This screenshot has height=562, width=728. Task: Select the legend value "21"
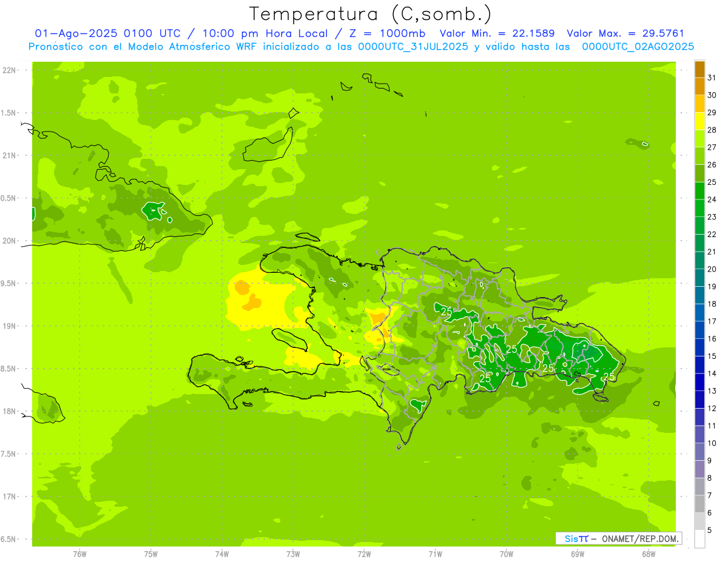712,252
